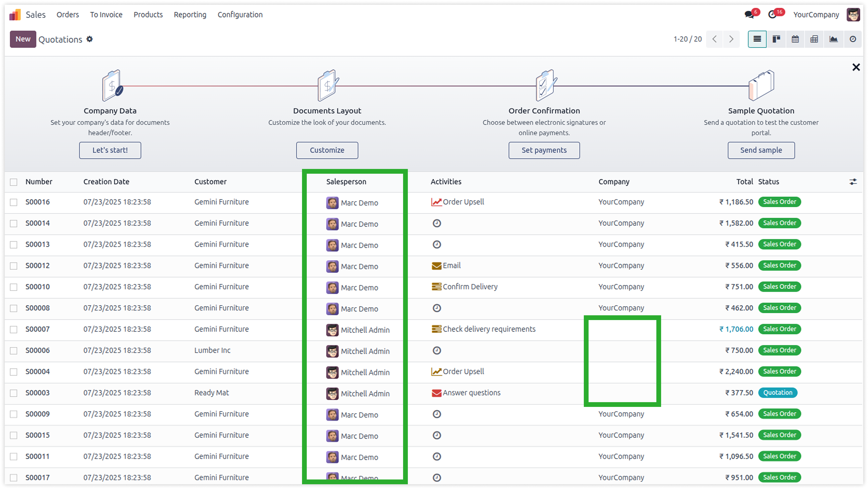Click the Send sample button

point(761,151)
